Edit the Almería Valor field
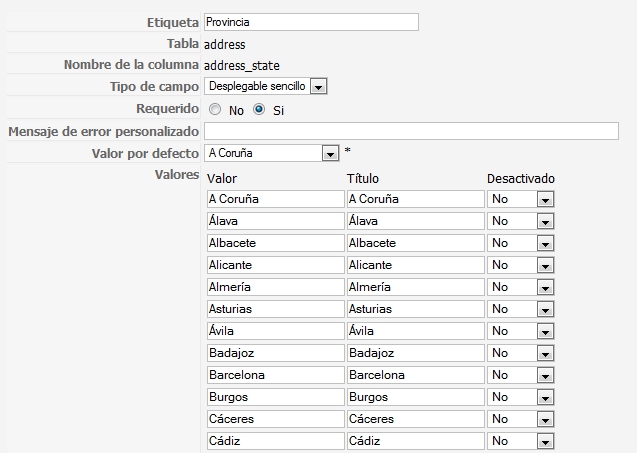The image size is (637, 453). pos(275,288)
